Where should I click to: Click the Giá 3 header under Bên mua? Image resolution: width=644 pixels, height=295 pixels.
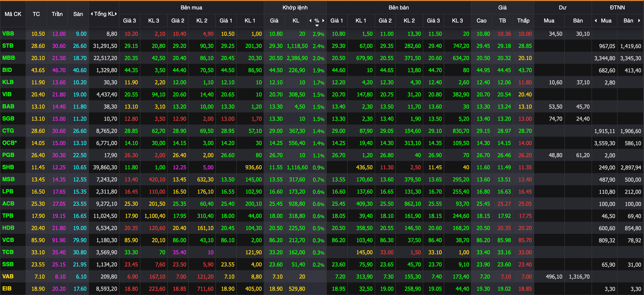click(130, 21)
